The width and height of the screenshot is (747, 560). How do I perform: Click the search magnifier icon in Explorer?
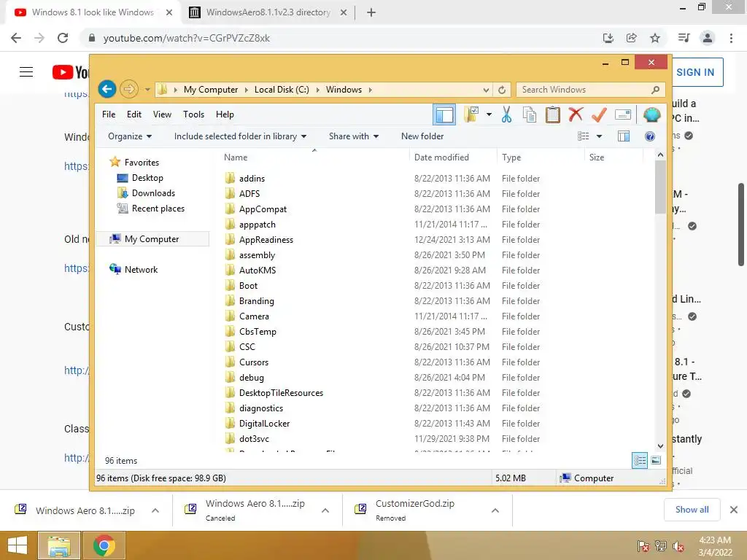[x=655, y=90]
